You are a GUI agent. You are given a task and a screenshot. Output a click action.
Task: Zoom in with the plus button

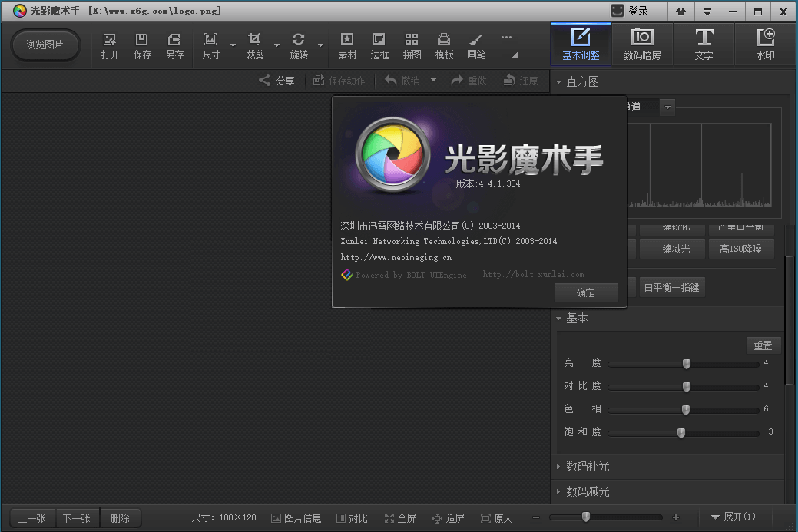pyautogui.click(x=676, y=517)
